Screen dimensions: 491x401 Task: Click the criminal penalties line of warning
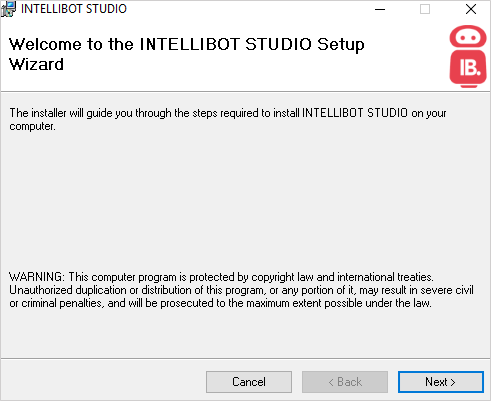coord(220,303)
